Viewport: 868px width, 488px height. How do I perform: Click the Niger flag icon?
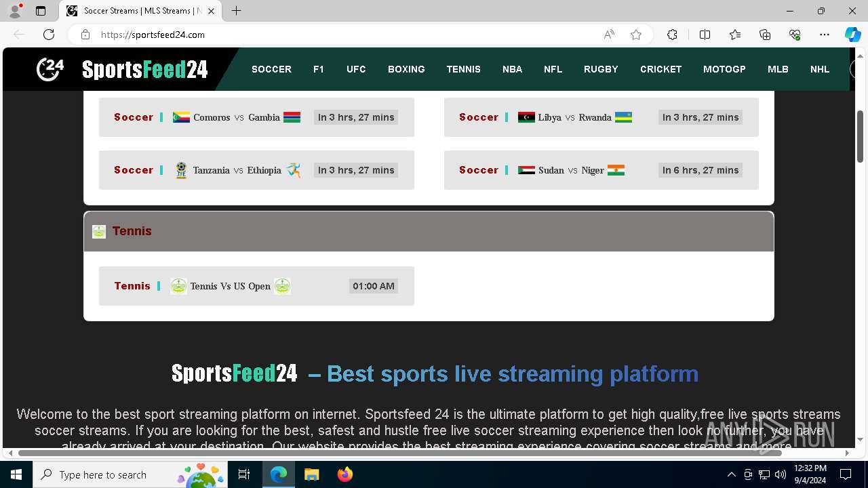tap(616, 170)
